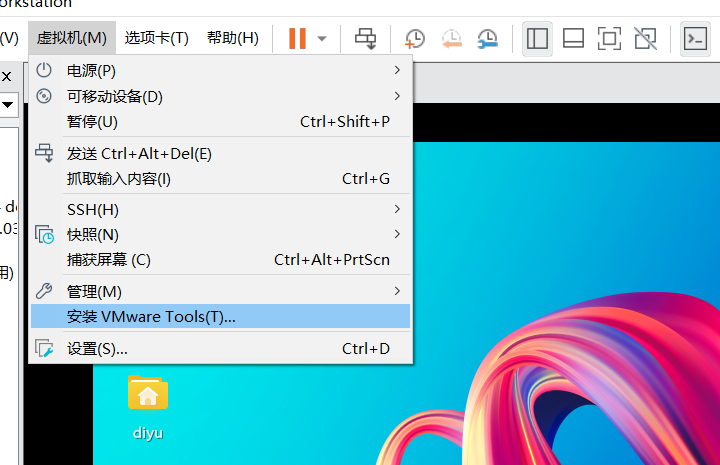
Task: Take a snapshot with the clock-plus icon
Action: point(415,39)
